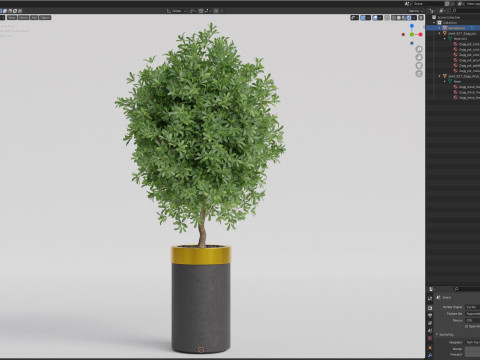Toggle viewport gizmos display
The height and width of the screenshot is (360, 480).
point(363,18)
